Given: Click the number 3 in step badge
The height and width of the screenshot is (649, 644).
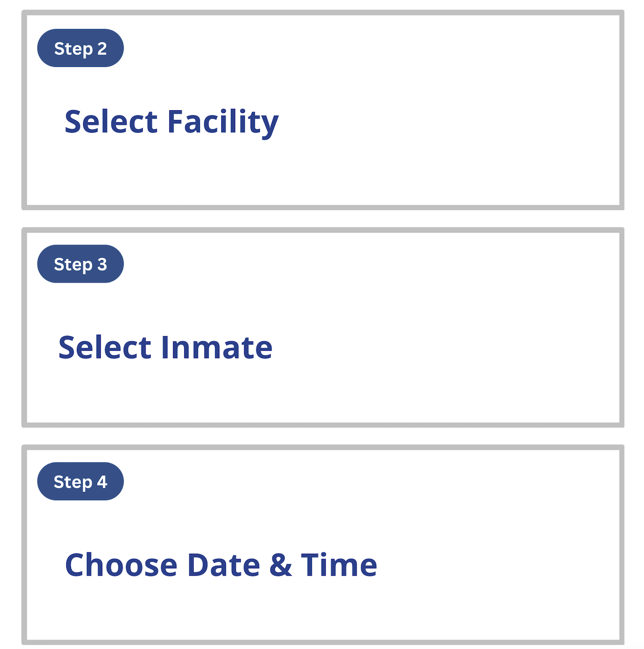Looking at the screenshot, I should [102, 264].
